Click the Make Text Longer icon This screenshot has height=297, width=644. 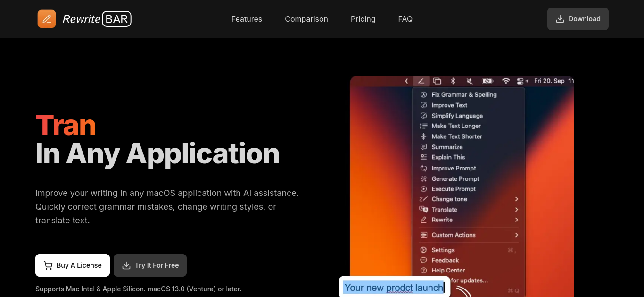click(423, 126)
